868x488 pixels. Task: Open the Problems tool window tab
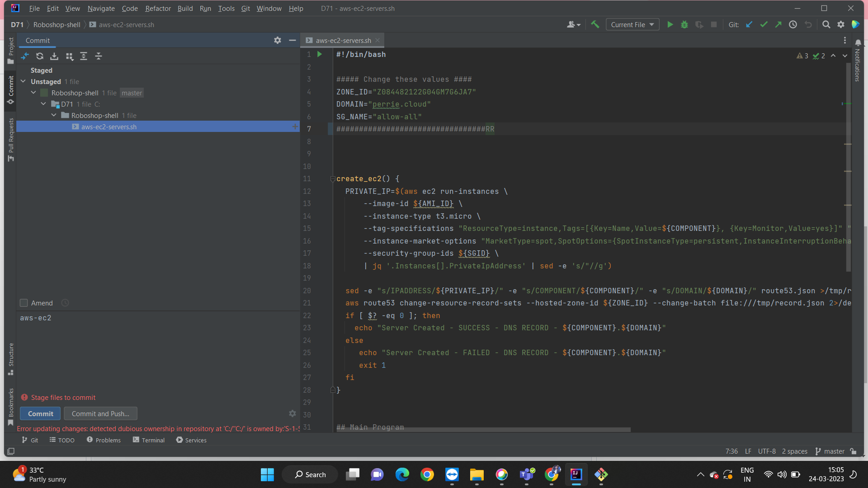[x=104, y=440]
